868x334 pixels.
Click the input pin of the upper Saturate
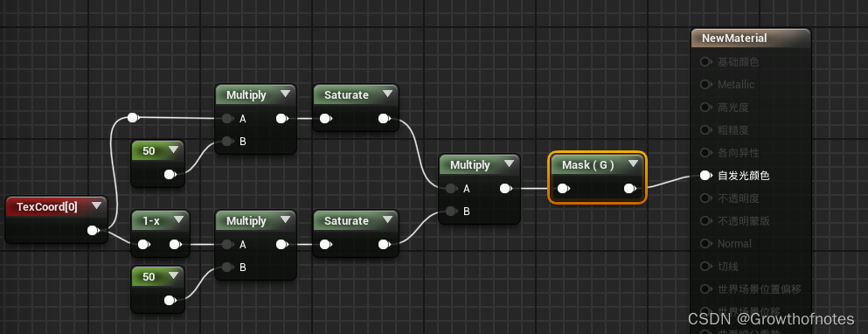(326, 119)
